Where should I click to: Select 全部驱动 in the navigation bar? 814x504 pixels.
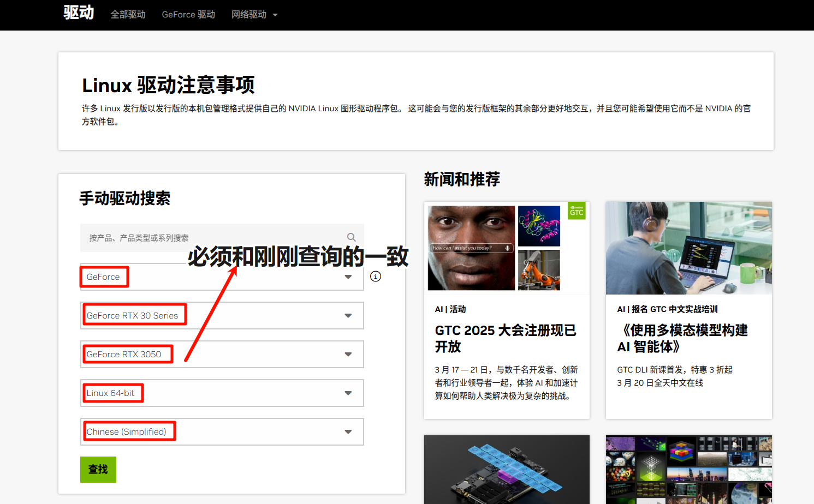point(128,15)
